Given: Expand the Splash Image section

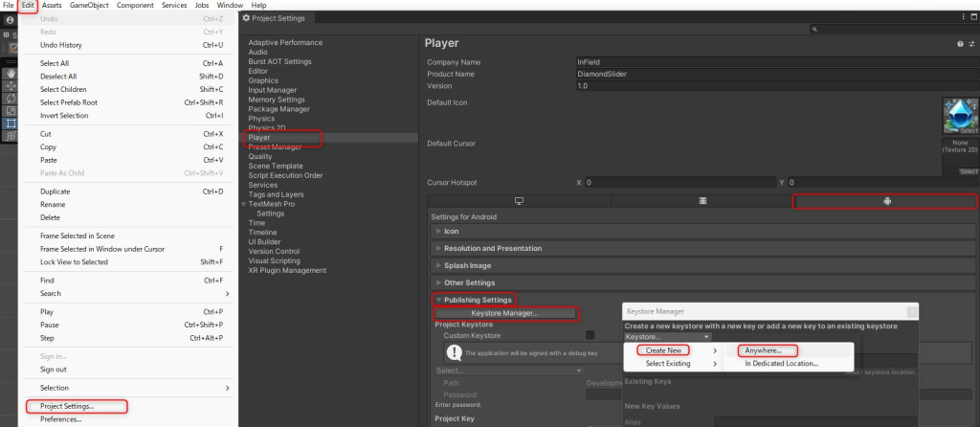Looking at the screenshot, I should (468, 265).
